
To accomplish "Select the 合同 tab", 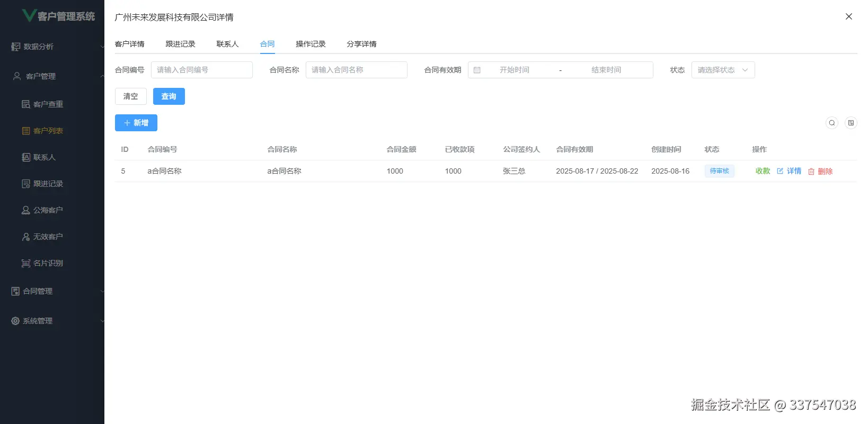I will click(267, 44).
